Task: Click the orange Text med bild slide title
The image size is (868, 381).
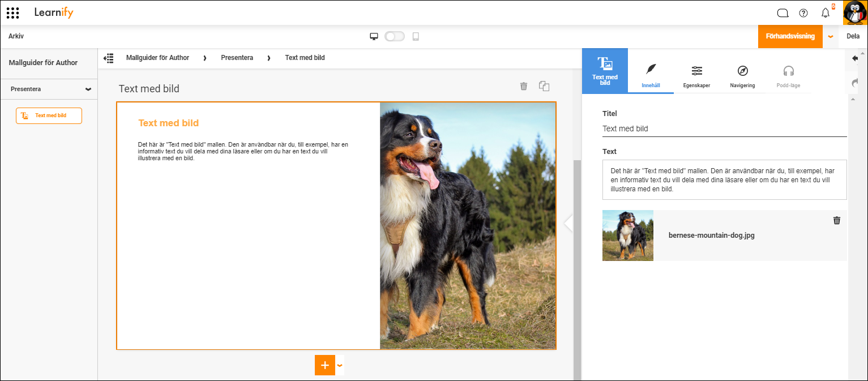Action: (x=168, y=123)
